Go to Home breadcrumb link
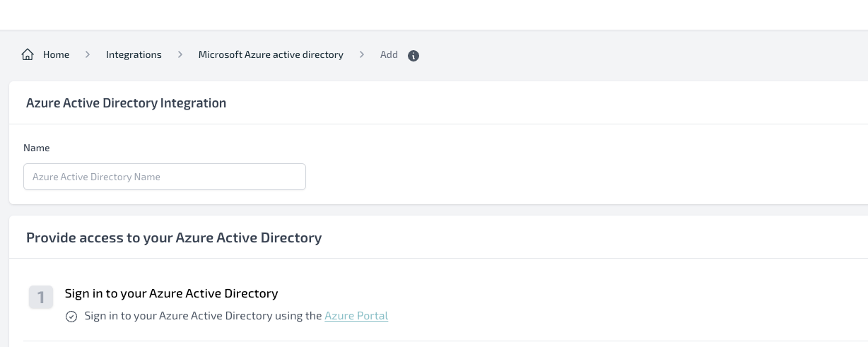Image resolution: width=868 pixels, height=347 pixels. (57, 54)
